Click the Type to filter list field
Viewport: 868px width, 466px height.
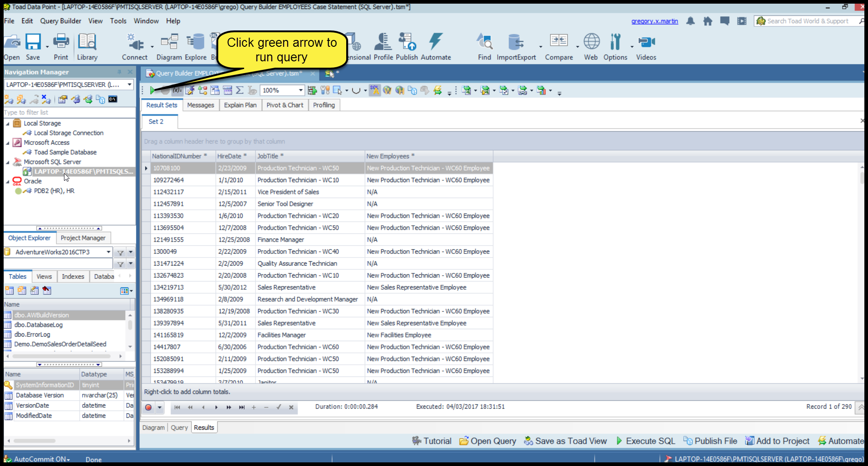coord(69,113)
